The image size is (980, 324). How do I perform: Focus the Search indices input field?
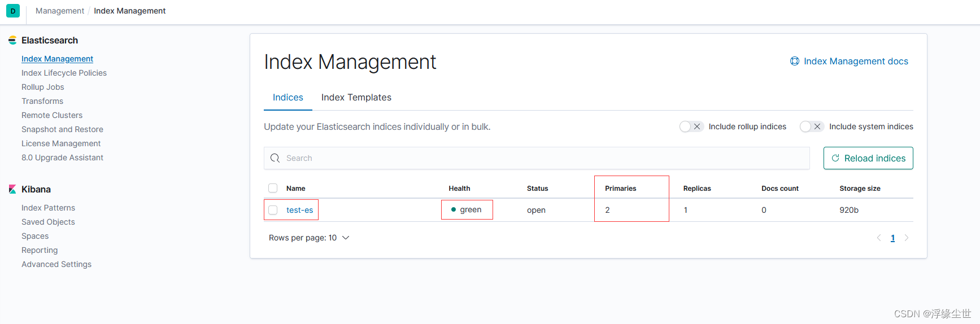pyautogui.click(x=537, y=158)
